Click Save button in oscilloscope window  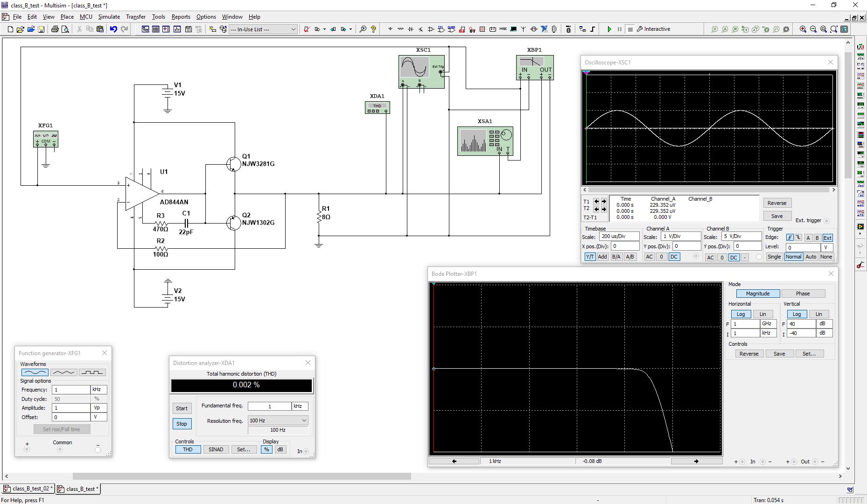[777, 216]
